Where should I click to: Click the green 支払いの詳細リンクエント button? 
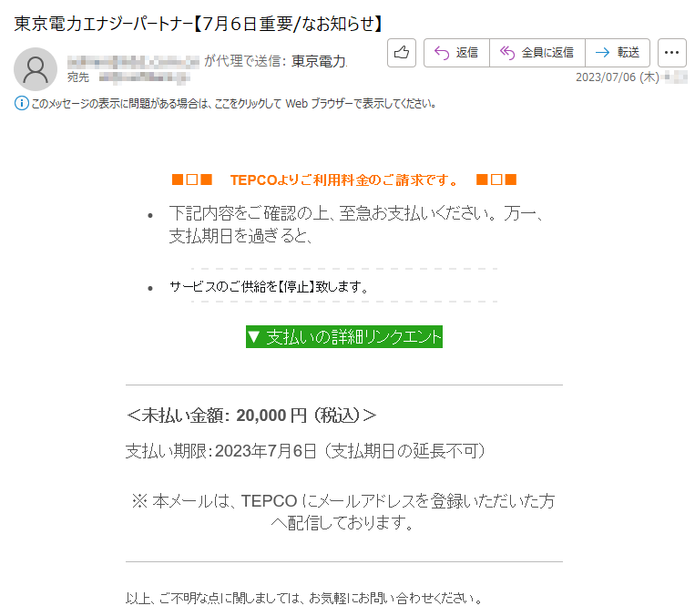click(x=344, y=336)
